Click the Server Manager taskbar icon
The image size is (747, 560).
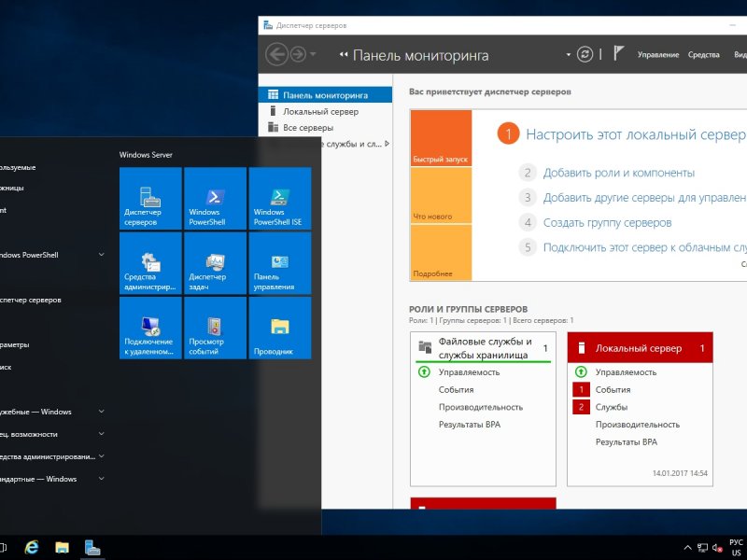coord(92,548)
